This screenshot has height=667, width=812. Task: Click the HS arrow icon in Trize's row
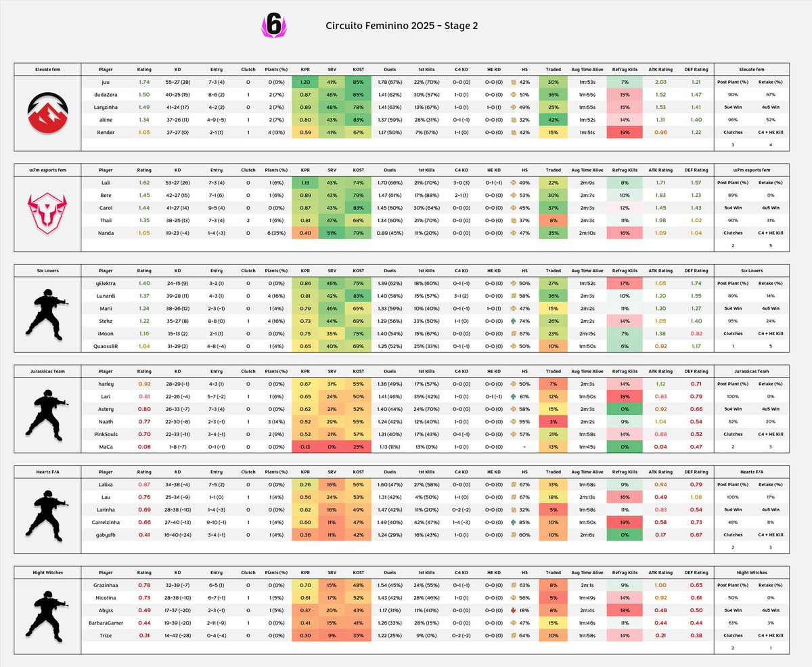(514, 635)
